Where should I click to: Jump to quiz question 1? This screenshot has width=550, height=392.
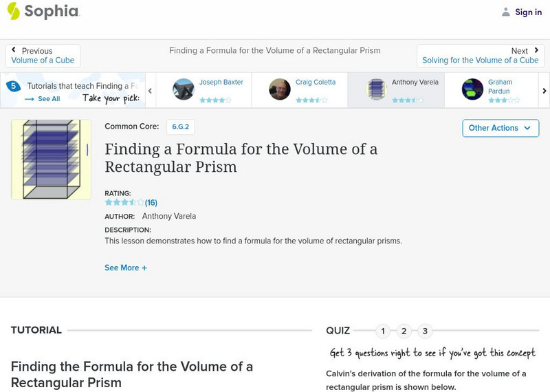click(x=383, y=331)
